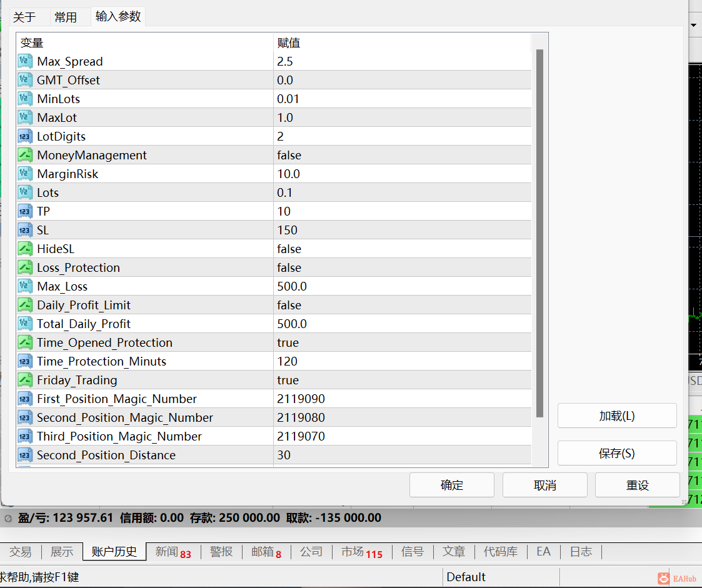Screen dimensions: 702x588
Task: Open the 账户历史 terminal tab
Action: tap(114, 552)
